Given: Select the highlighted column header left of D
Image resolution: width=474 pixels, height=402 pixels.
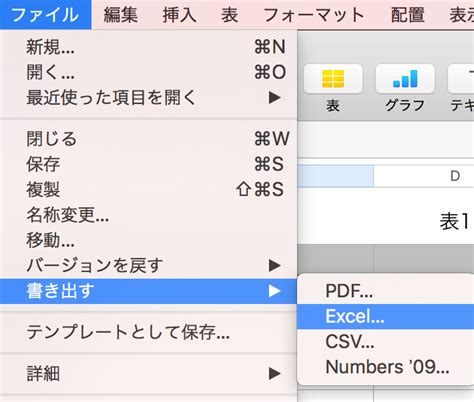Looking at the screenshot, I should [x=335, y=176].
